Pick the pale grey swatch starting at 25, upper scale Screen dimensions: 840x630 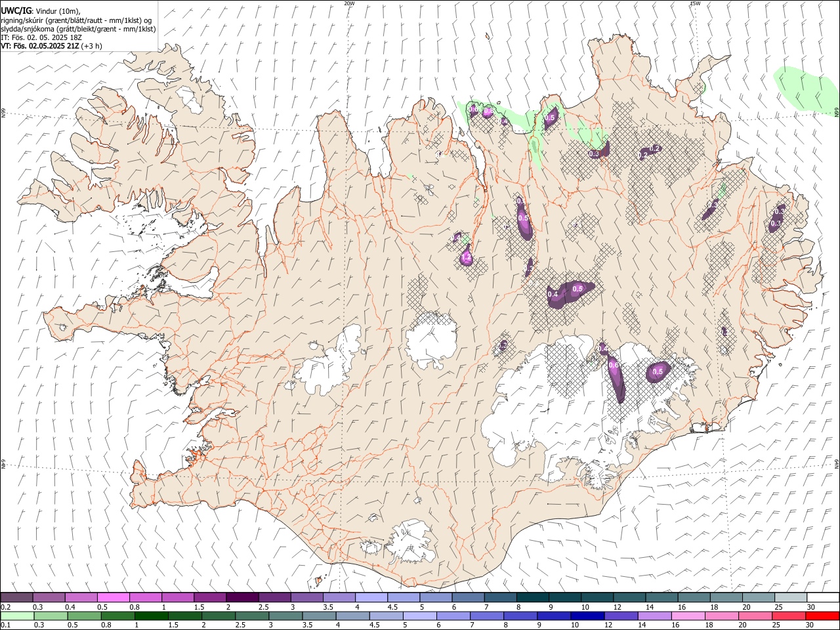790,598
